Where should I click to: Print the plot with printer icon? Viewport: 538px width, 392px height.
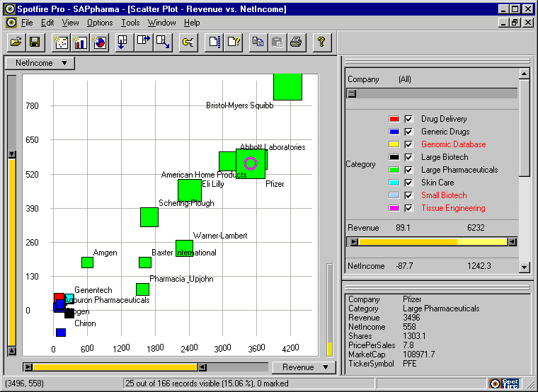[296, 42]
